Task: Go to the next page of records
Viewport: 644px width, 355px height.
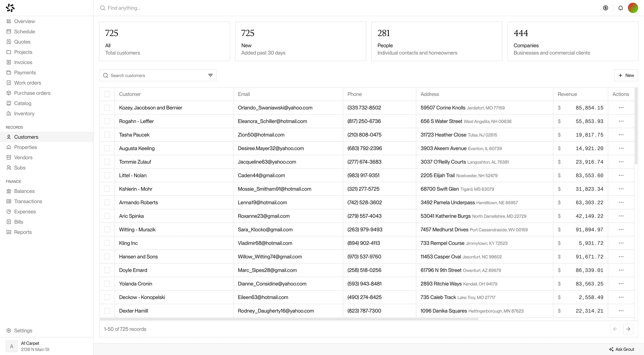Action: (x=628, y=329)
